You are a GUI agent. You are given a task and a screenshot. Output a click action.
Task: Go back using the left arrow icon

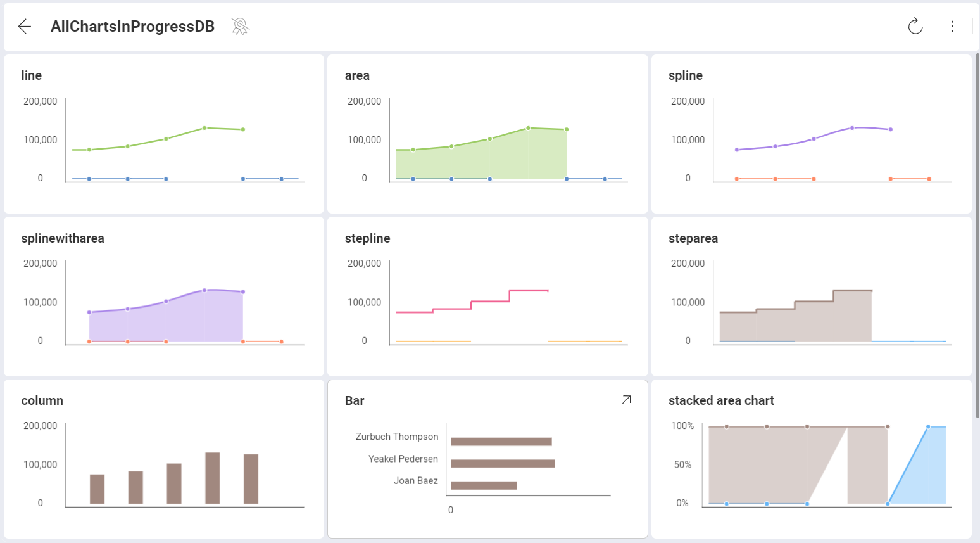(25, 26)
